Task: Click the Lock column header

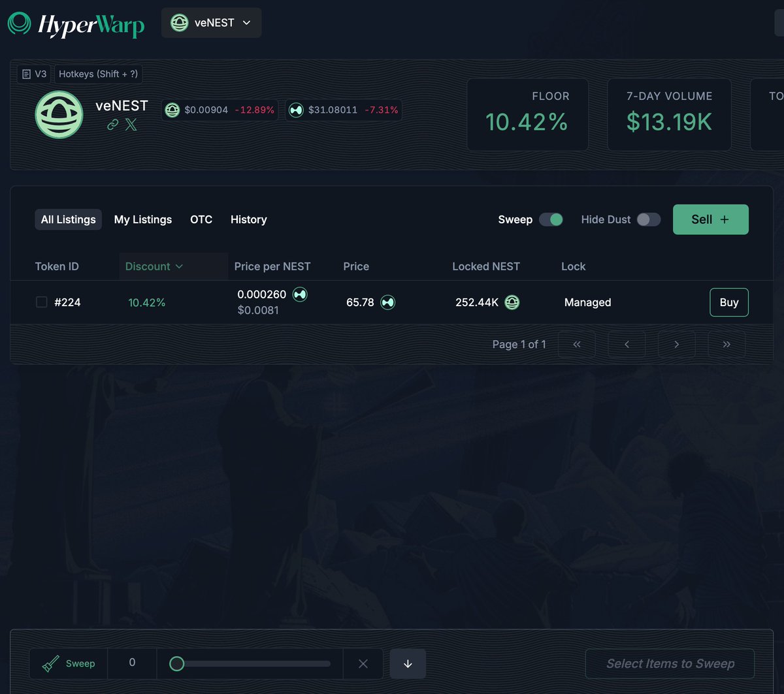Action: pos(574,266)
